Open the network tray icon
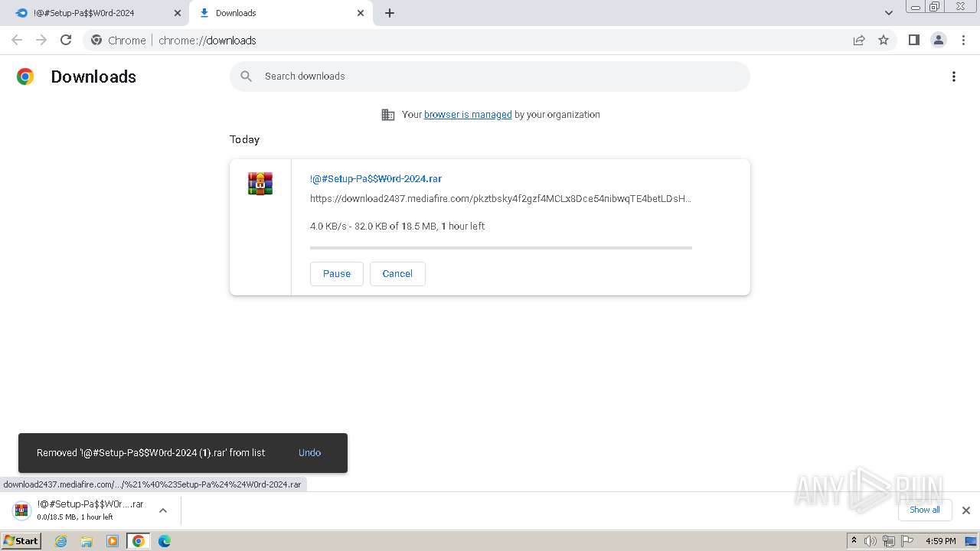This screenshot has height=551, width=980. click(x=889, y=541)
